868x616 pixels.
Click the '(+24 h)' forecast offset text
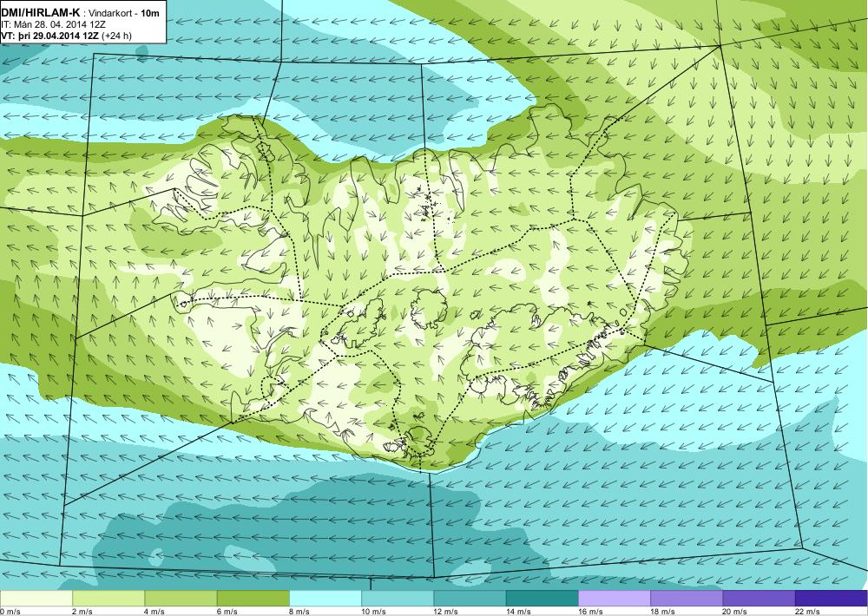tap(117, 36)
